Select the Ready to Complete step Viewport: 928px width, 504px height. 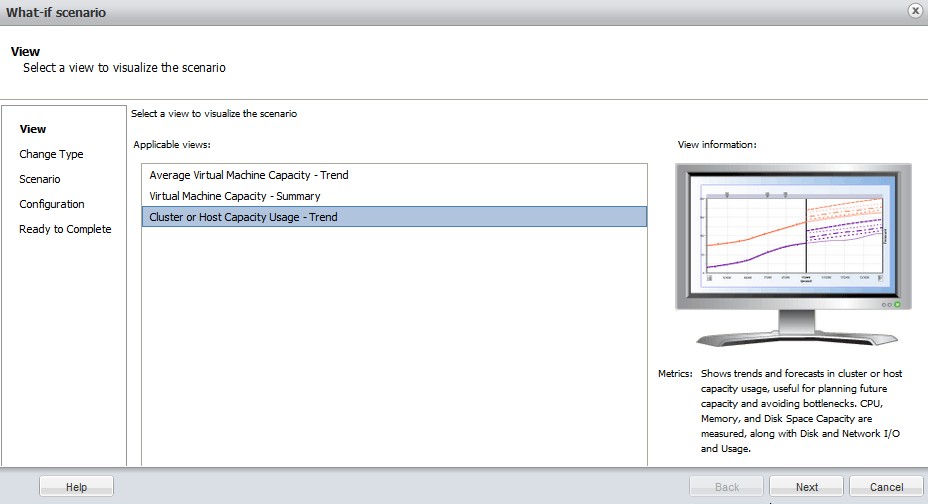(65, 229)
